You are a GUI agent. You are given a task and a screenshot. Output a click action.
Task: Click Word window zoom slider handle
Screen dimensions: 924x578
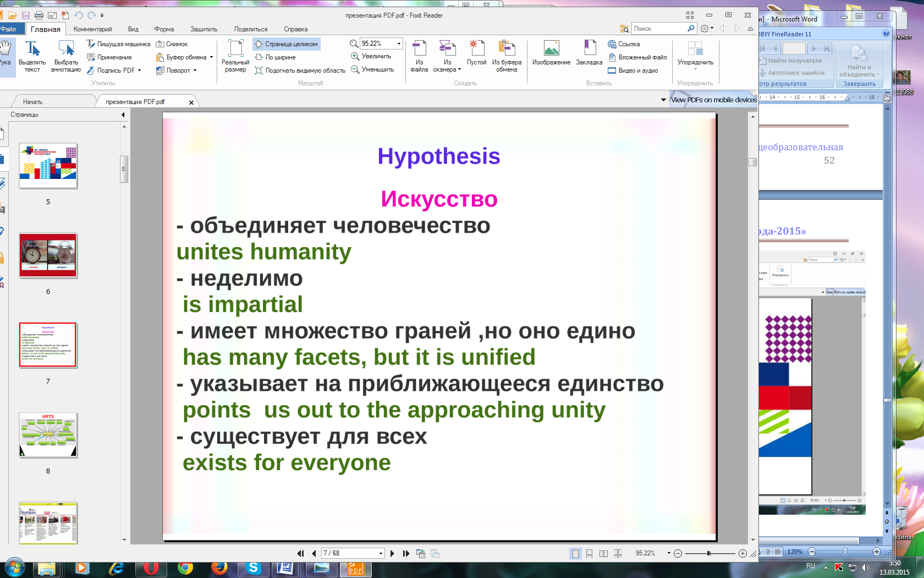(845, 551)
